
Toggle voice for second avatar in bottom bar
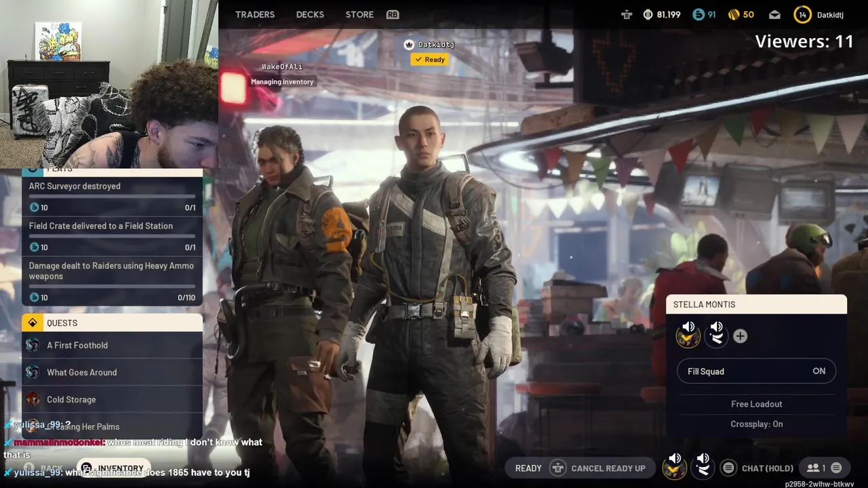coord(703,466)
